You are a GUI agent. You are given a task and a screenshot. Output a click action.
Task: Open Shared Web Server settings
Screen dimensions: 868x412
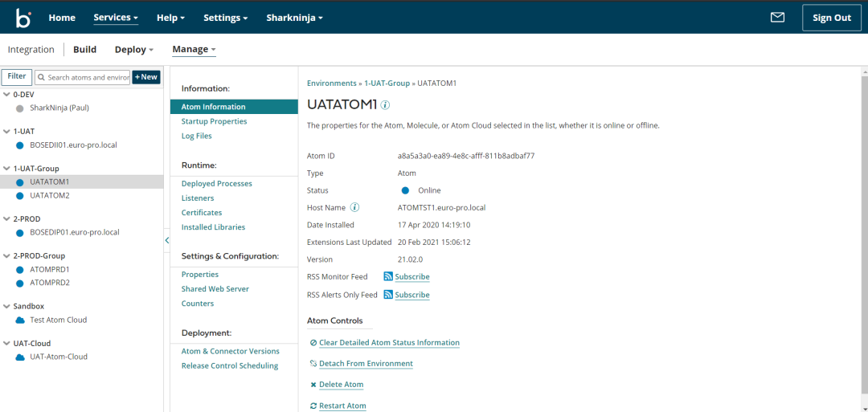coord(215,289)
